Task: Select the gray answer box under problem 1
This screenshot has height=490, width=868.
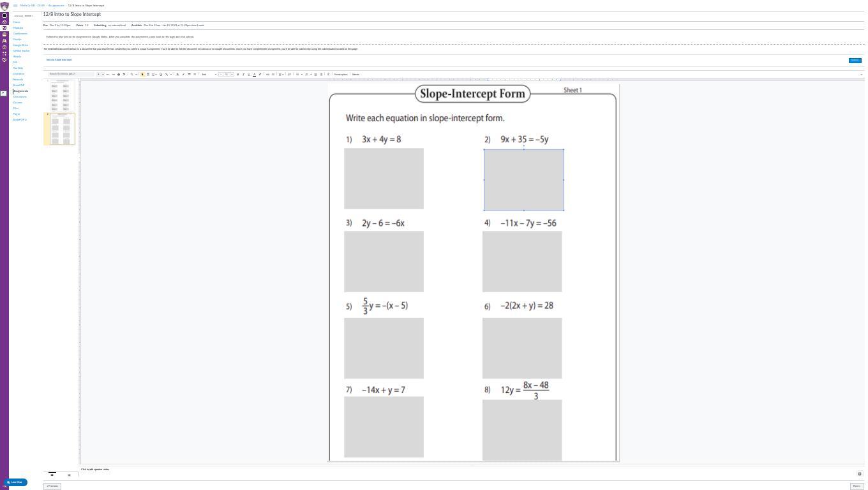Action: [x=384, y=179]
